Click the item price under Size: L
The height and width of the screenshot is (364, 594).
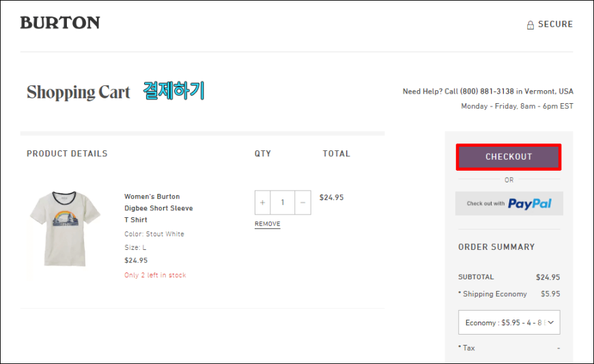tap(136, 260)
